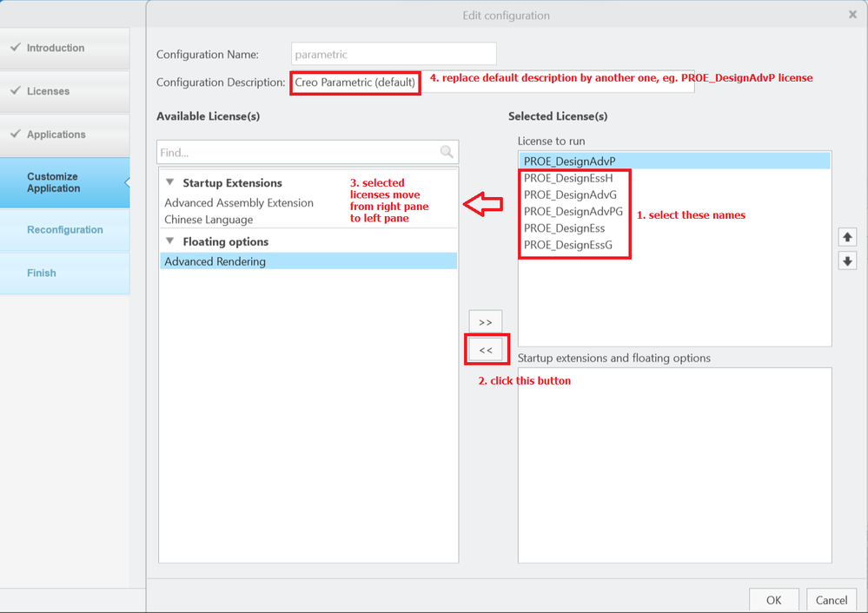Select PROE_DesignEssH license

click(x=674, y=178)
